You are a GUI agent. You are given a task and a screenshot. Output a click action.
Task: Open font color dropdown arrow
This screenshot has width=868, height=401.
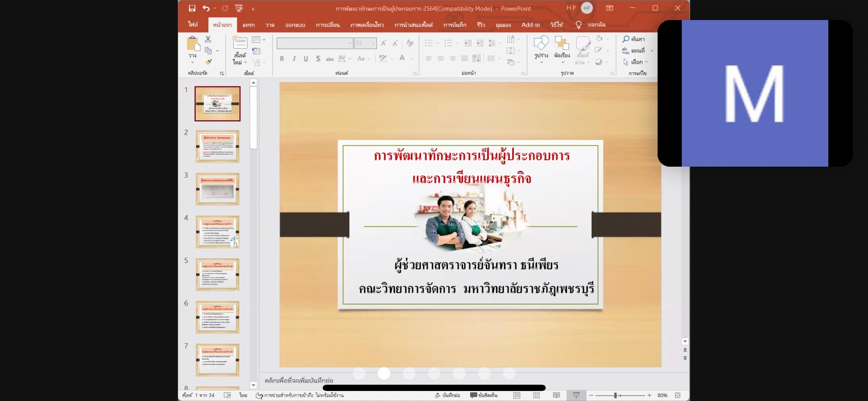coord(411,58)
